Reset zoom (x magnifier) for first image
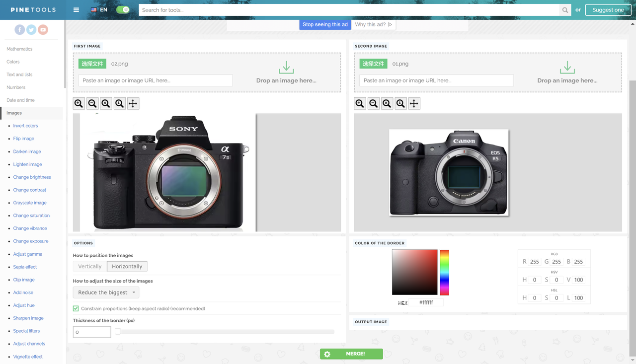The width and height of the screenshot is (636, 364). [x=106, y=103]
